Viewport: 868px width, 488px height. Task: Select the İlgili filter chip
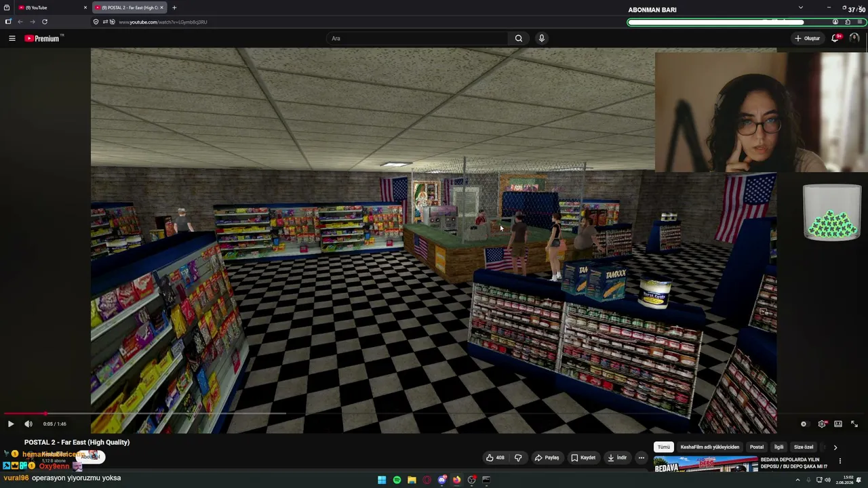tap(779, 447)
